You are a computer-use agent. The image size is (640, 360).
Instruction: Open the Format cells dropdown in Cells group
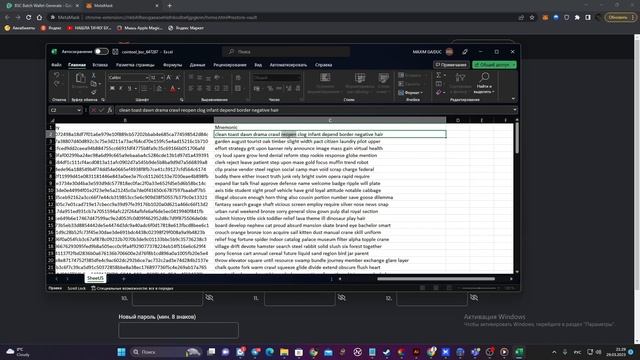[411, 93]
